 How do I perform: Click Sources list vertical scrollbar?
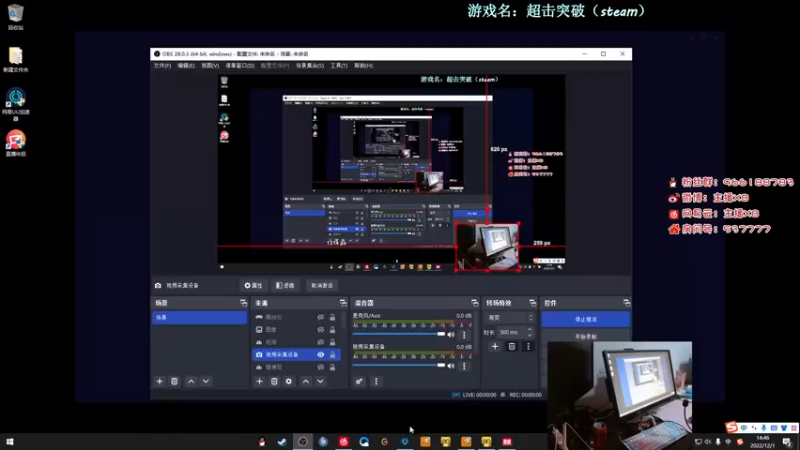point(343,321)
